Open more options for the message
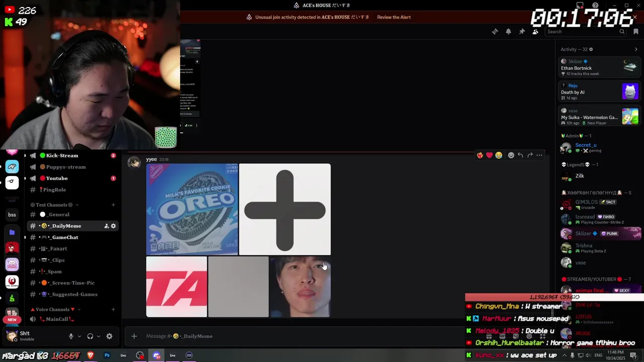 (539, 155)
